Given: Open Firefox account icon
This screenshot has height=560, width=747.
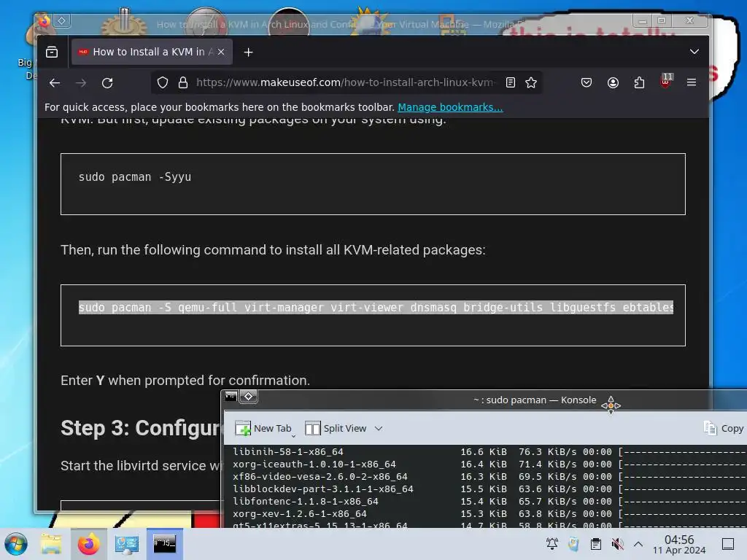Looking at the screenshot, I should 613,83.
